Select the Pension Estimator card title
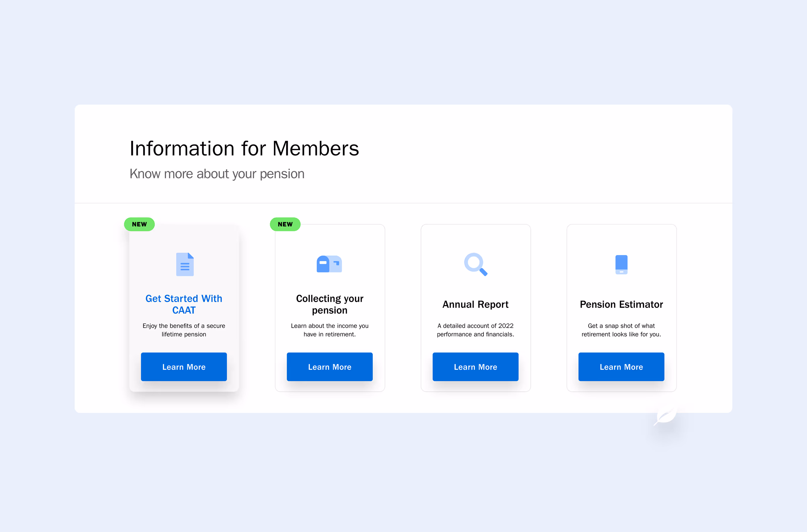The image size is (807, 532). pos(621,304)
